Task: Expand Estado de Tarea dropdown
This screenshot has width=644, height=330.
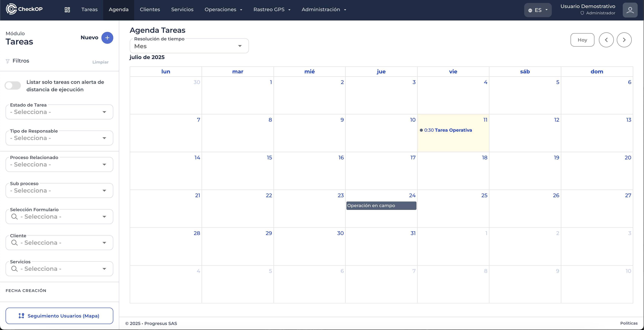Action: 59,112
